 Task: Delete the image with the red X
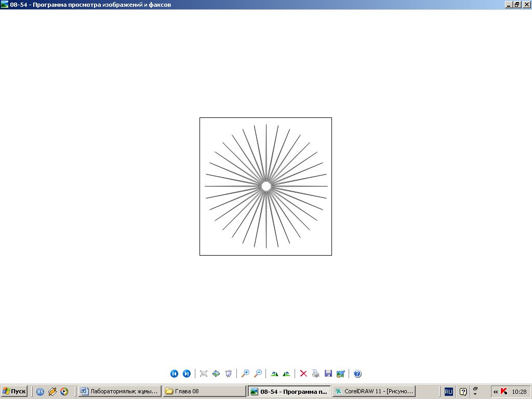(x=303, y=374)
